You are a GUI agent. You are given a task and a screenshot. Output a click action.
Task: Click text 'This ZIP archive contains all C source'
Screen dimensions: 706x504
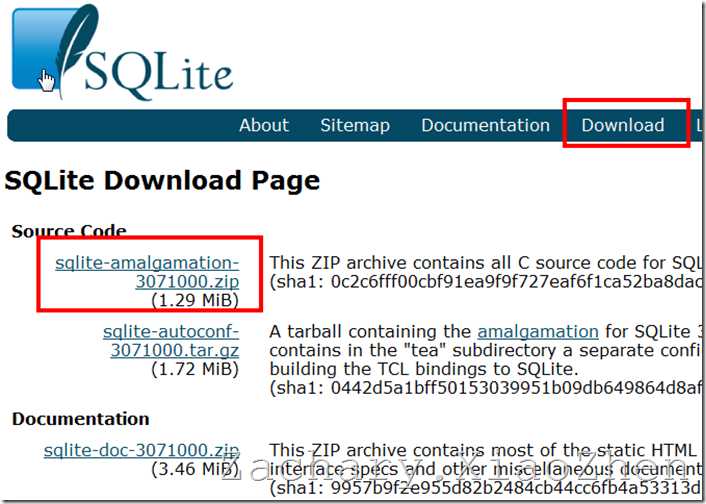click(485, 263)
